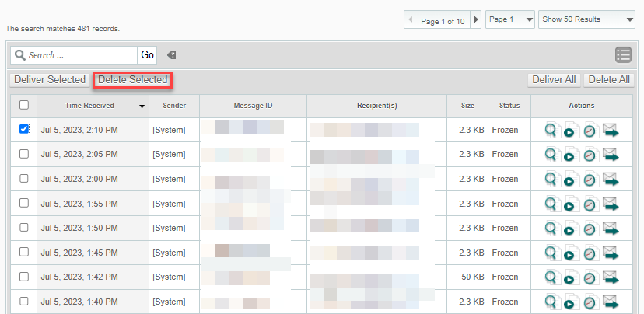
Task: Sort the table by Sender column header
Action: [173, 106]
